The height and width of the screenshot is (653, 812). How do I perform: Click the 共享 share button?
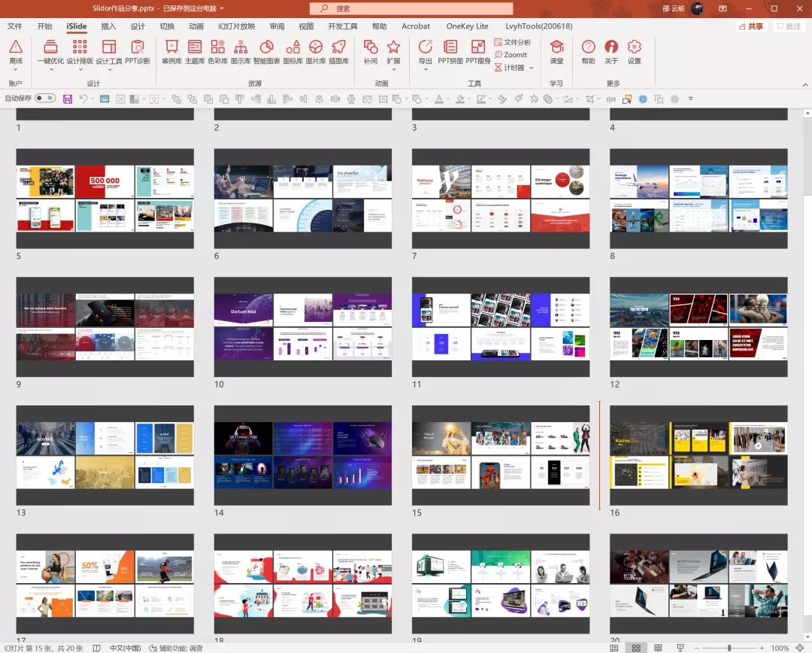coord(751,26)
